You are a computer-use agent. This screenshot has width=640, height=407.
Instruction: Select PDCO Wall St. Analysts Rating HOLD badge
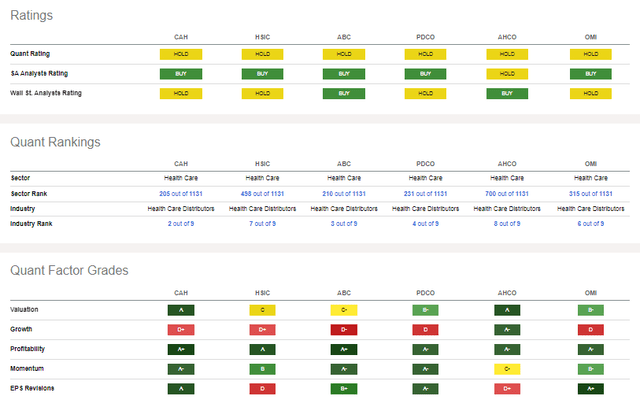point(425,93)
